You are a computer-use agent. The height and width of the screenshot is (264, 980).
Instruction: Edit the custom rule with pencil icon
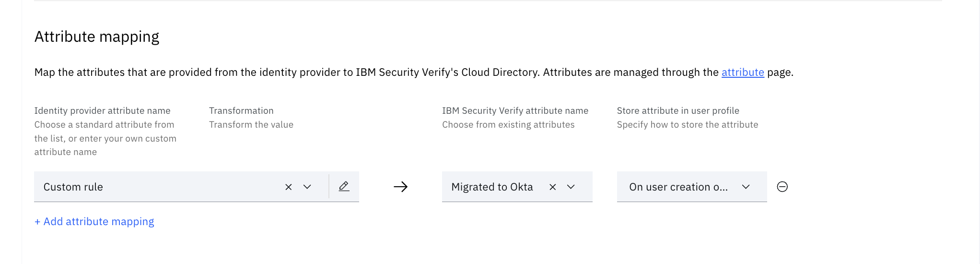(x=344, y=187)
